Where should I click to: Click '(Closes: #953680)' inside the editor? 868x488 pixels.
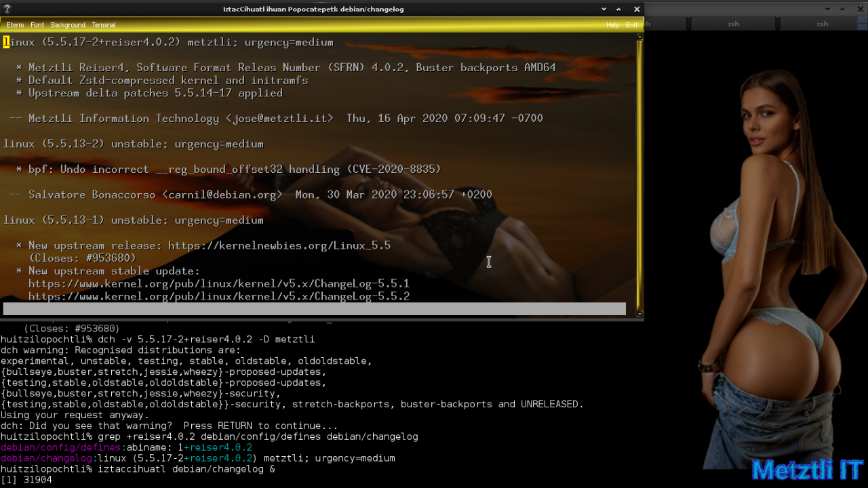[82, 258]
